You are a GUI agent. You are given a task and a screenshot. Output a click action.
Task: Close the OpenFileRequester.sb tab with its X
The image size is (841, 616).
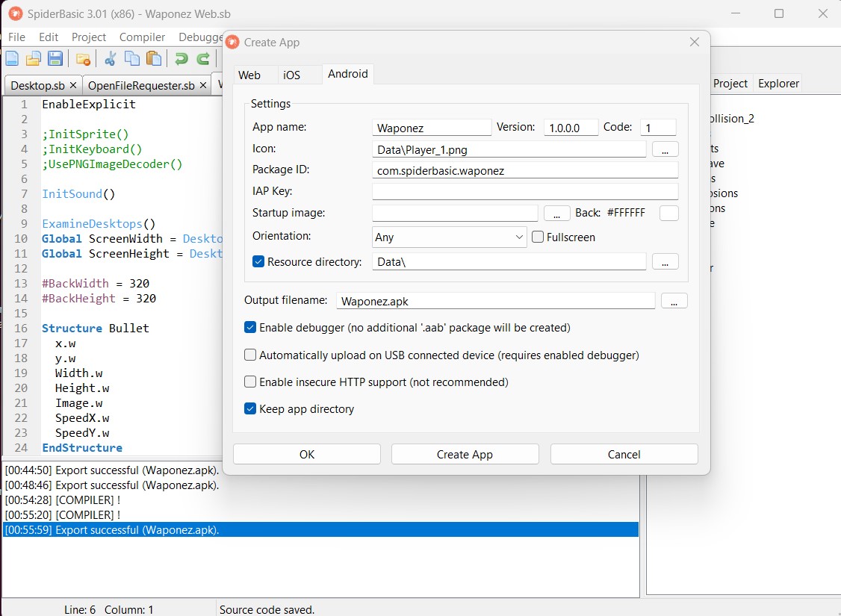click(x=202, y=85)
